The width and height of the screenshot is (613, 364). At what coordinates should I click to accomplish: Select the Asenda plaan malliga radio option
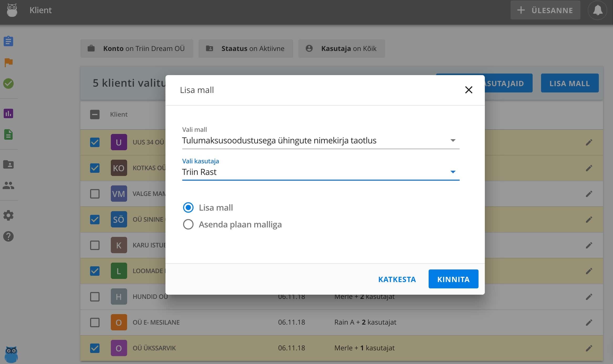188,224
